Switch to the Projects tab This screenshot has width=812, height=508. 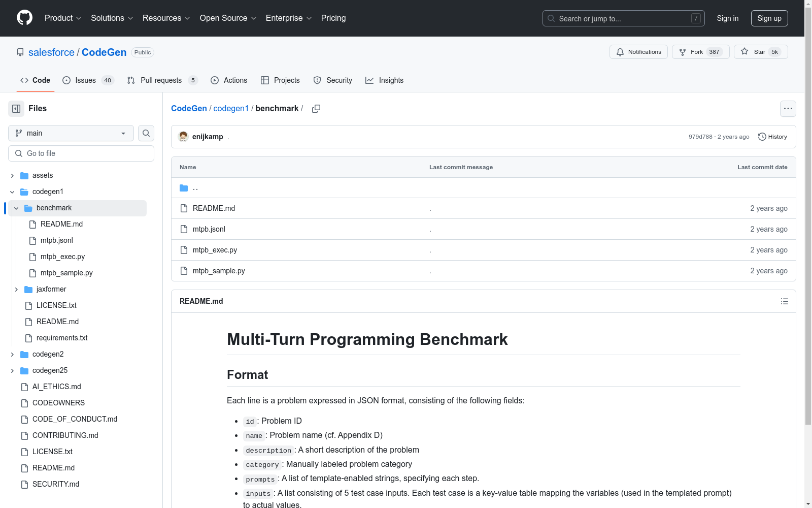pyautogui.click(x=280, y=80)
